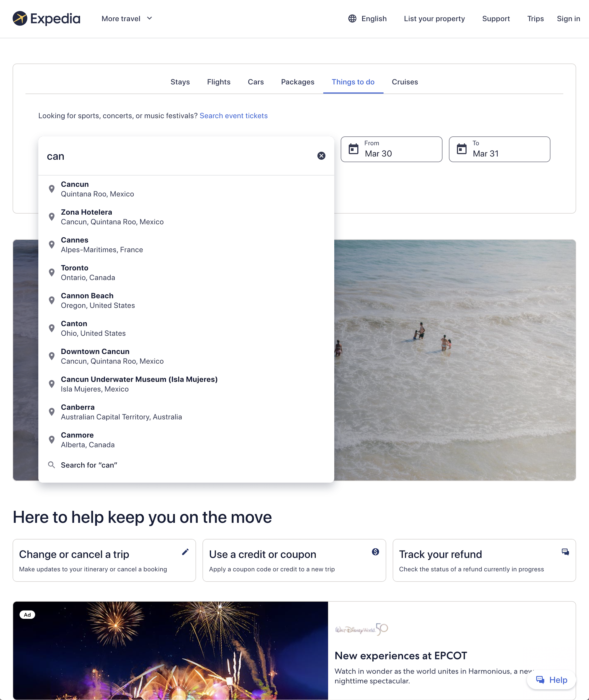The image size is (589, 700).
Task: Click the pencil icon on Change or cancel a trip
Action: tap(185, 552)
